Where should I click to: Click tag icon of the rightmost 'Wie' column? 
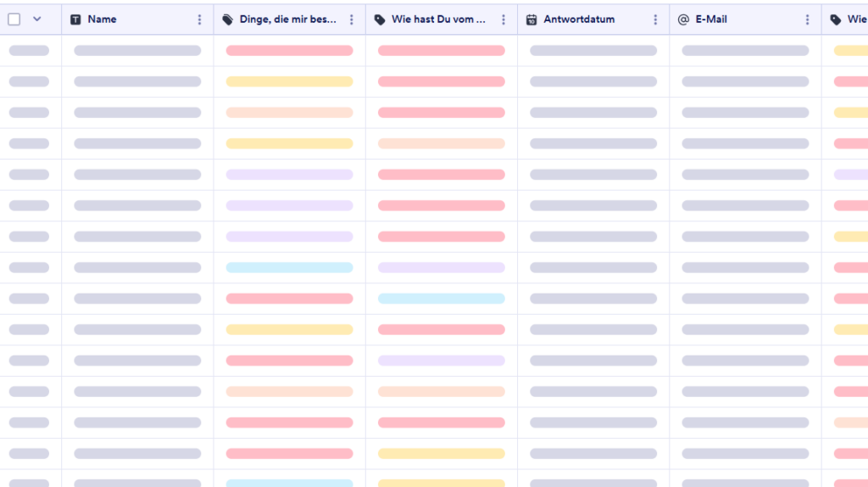point(836,20)
